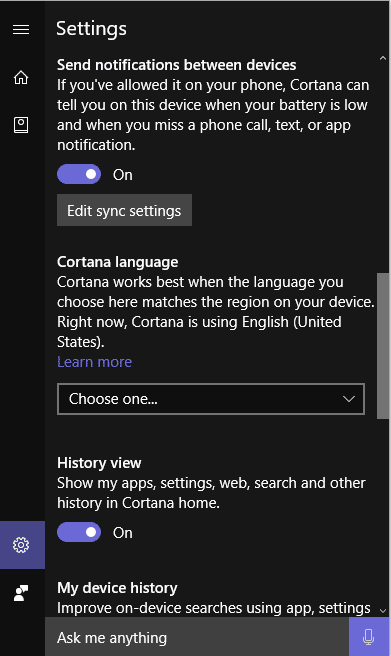Click the History view heading
This screenshot has width=391, height=656.
99,463
